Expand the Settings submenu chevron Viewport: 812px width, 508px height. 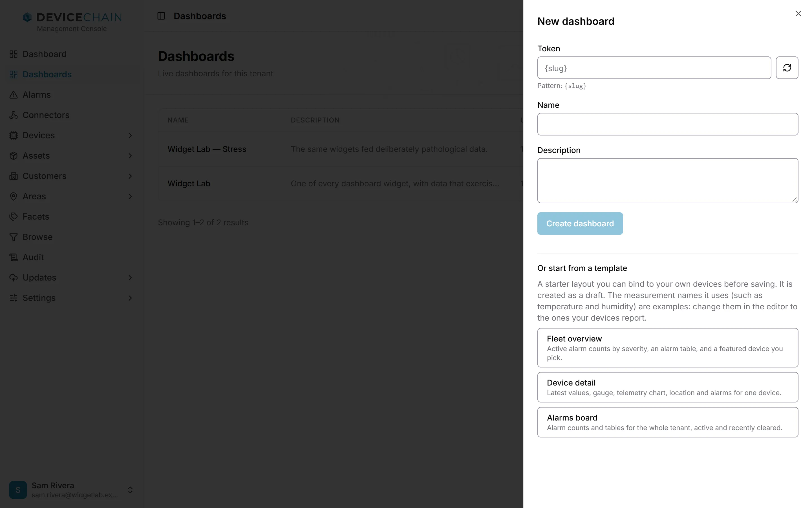pos(130,298)
